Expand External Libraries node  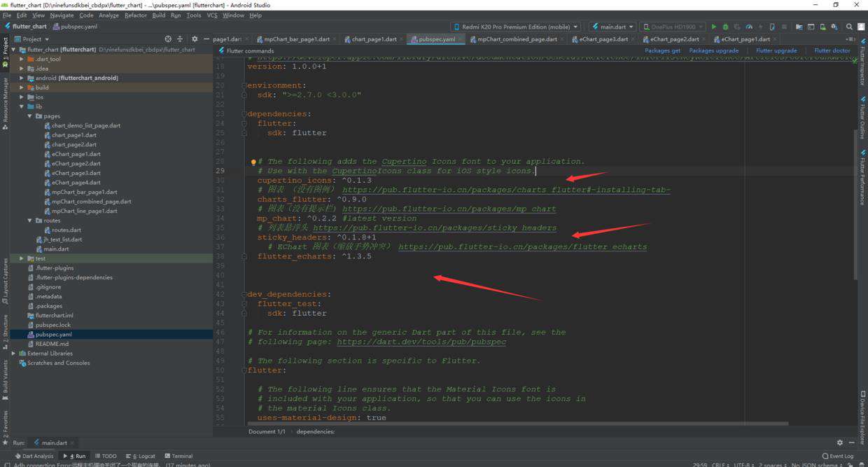pos(14,354)
